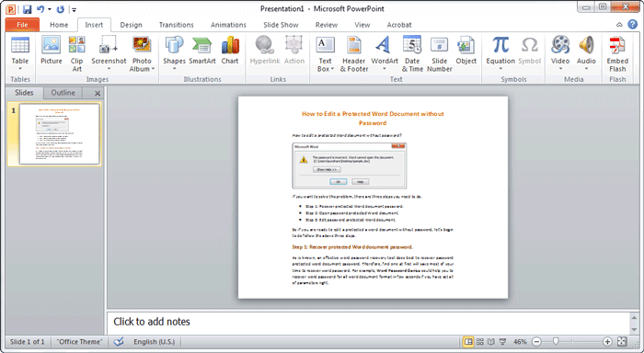This screenshot has width=644, height=353.
Task: Open PowerPoint Help question mark
Action: coord(633,25)
